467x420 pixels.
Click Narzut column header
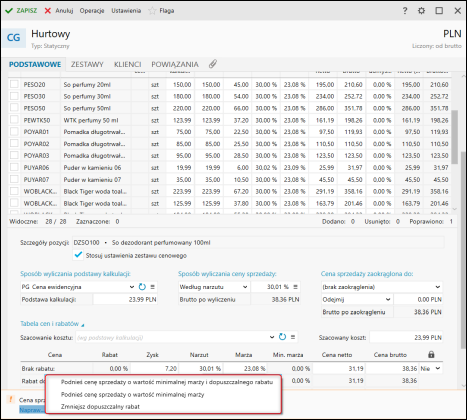pyautogui.click(x=199, y=355)
